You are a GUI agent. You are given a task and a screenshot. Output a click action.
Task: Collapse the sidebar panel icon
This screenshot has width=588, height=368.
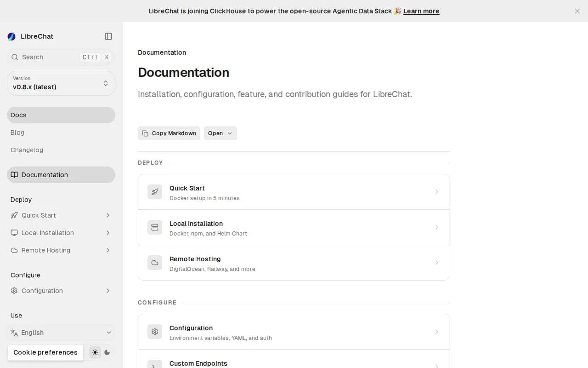coord(108,36)
